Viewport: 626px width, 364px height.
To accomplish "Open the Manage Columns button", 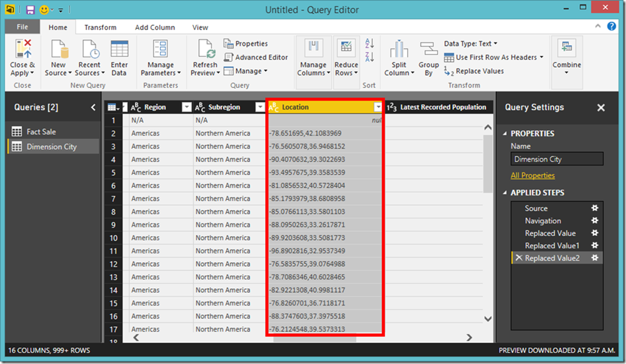I will pos(313,58).
